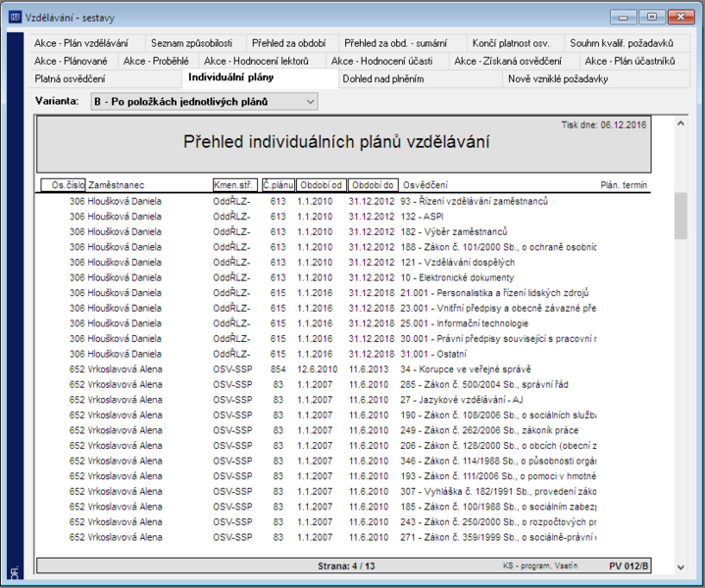This screenshot has width=705, height=588.
Task: Maximize the Vzdělávání - sestavy window
Action: tap(651, 17)
